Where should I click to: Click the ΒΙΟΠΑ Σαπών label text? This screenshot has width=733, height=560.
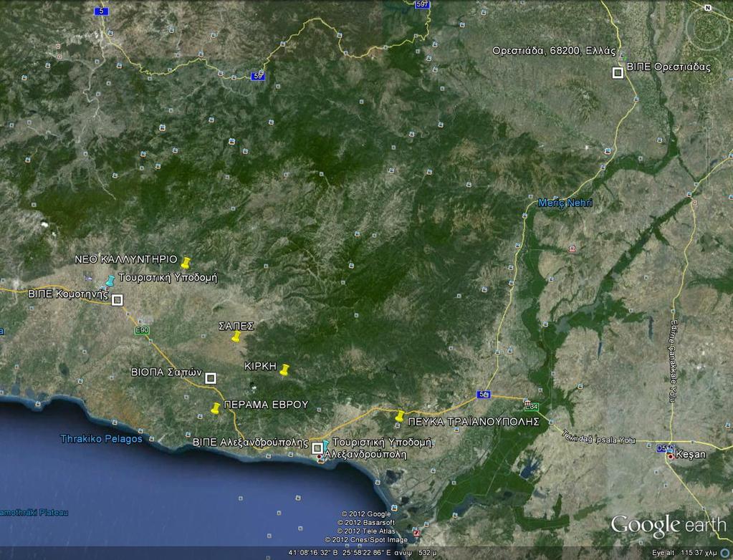(x=166, y=372)
